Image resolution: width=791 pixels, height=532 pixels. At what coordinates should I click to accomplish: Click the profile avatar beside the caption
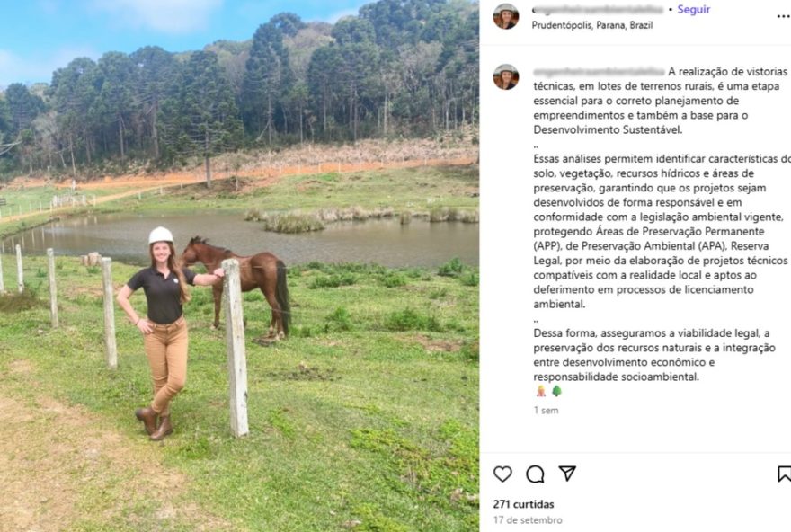click(x=506, y=77)
